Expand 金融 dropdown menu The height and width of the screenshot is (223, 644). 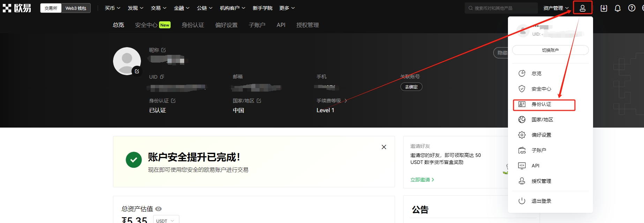pos(181,8)
